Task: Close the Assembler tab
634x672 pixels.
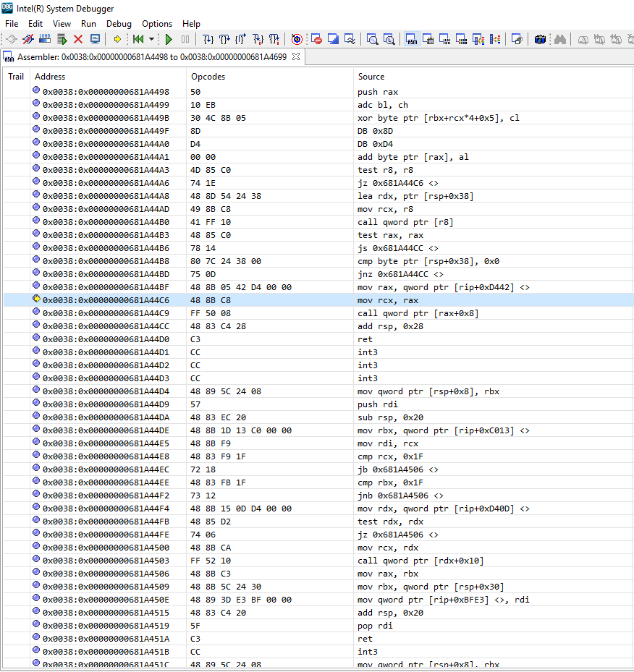Action: 296,56
